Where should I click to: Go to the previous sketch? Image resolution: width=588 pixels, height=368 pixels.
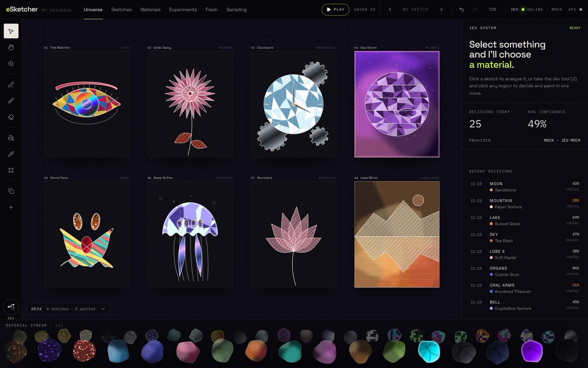(390, 9)
